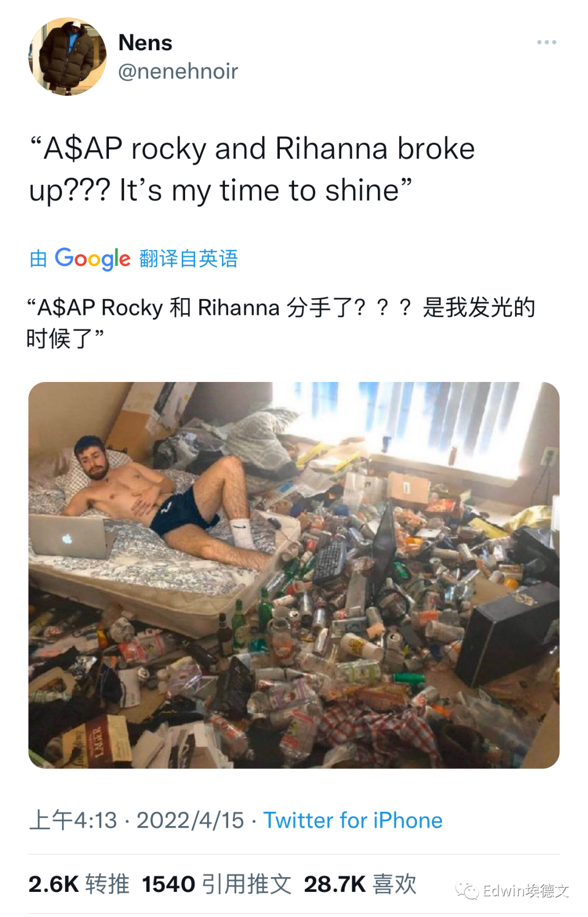Screen dimensions: 588x917
Task: Click the tweet timestamp 上午4:13
Action: [x=73, y=820]
